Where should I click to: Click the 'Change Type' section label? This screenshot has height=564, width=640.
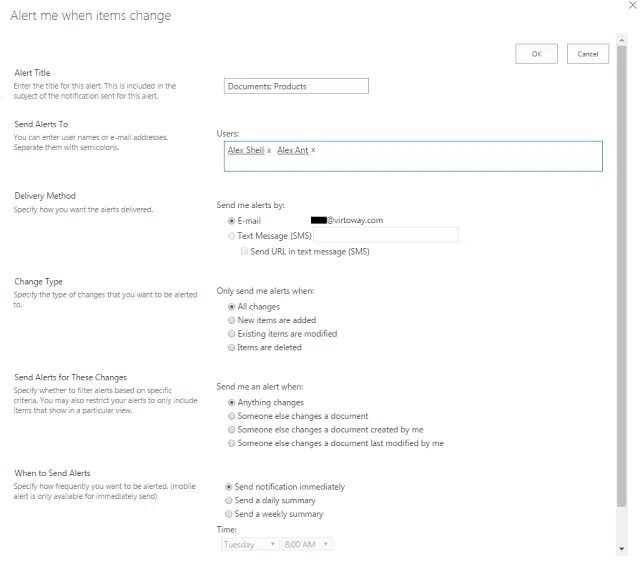click(x=38, y=282)
